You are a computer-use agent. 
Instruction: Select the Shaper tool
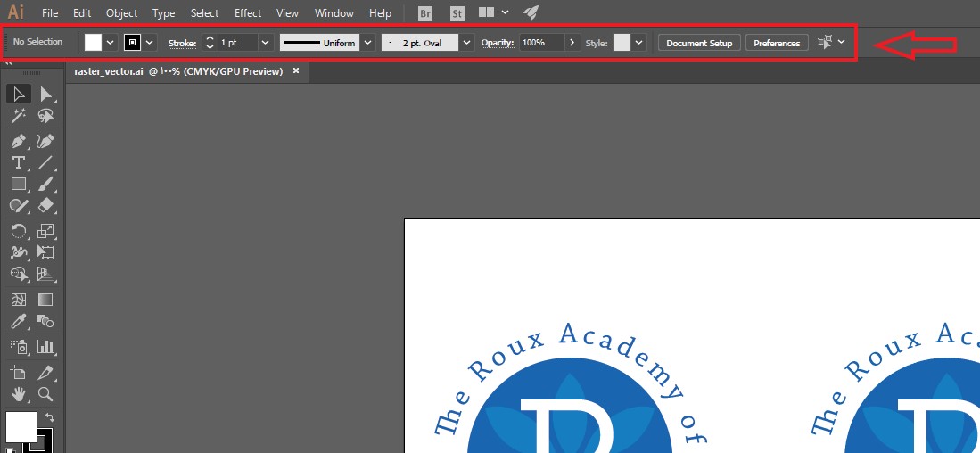tap(19, 205)
